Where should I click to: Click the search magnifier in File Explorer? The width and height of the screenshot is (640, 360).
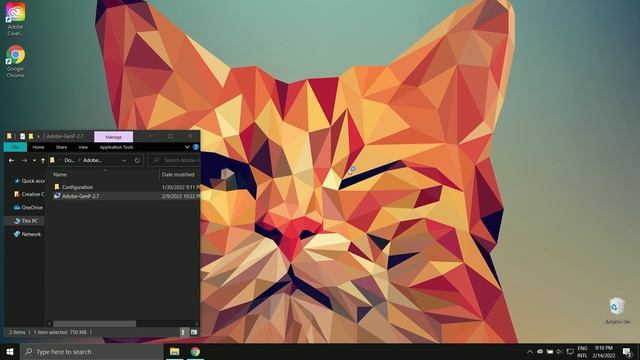156,160
